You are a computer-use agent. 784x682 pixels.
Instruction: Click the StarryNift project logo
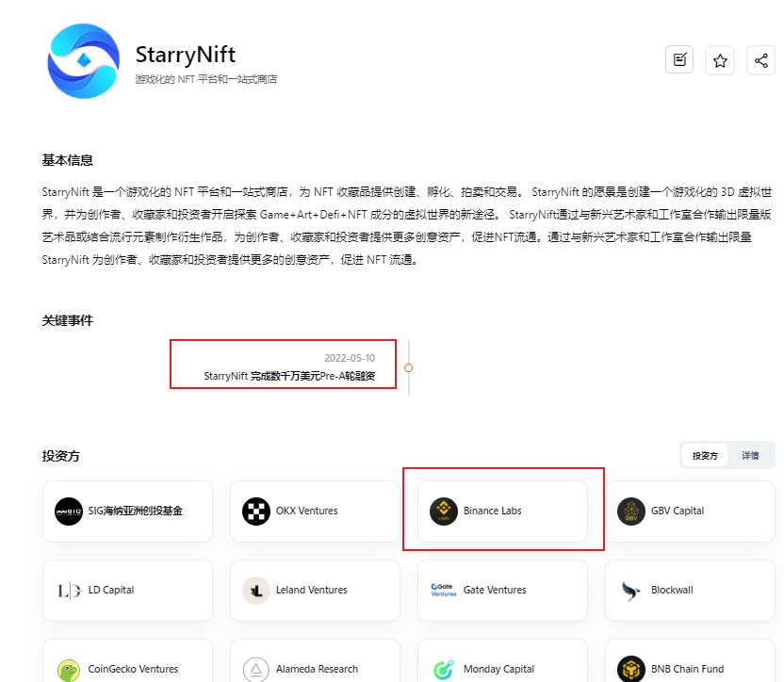point(84,61)
